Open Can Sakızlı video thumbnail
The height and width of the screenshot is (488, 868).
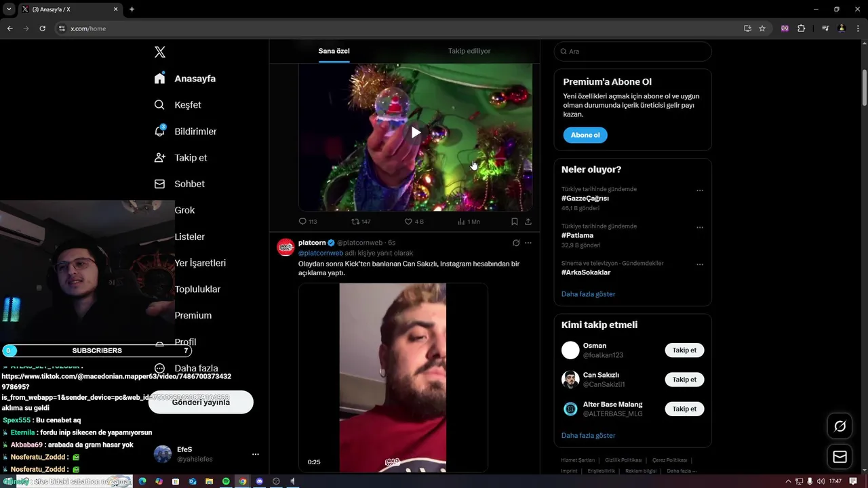click(x=393, y=378)
